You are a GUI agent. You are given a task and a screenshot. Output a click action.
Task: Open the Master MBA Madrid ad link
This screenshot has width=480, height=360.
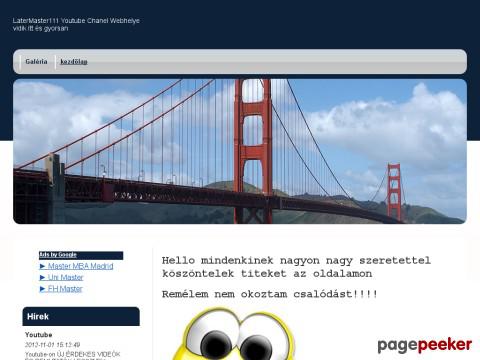(x=81, y=266)
